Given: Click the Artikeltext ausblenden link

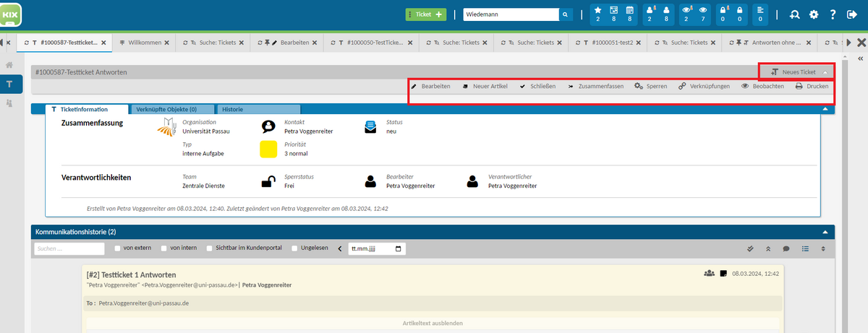Looking at the screenshot, I should (432, 323).
